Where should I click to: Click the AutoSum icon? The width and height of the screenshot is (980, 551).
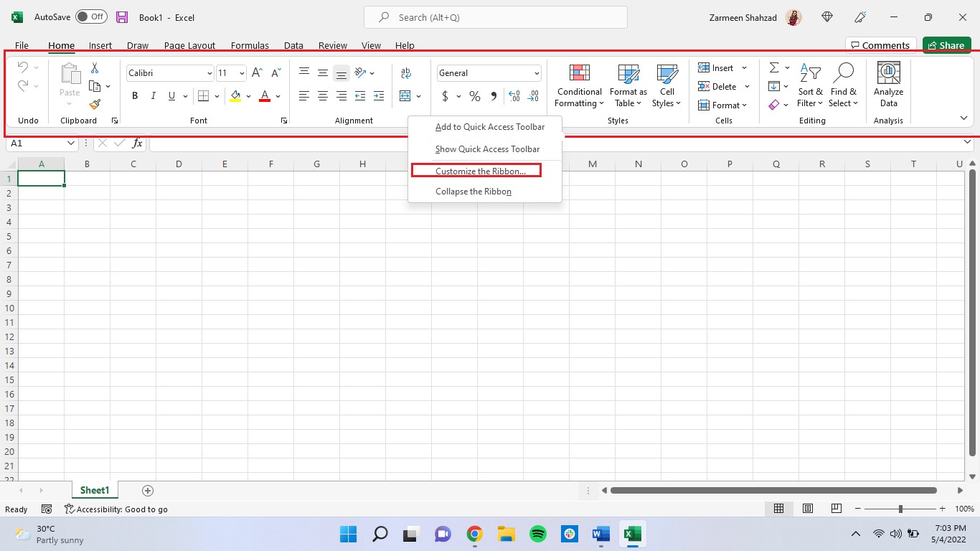[773, 67]
